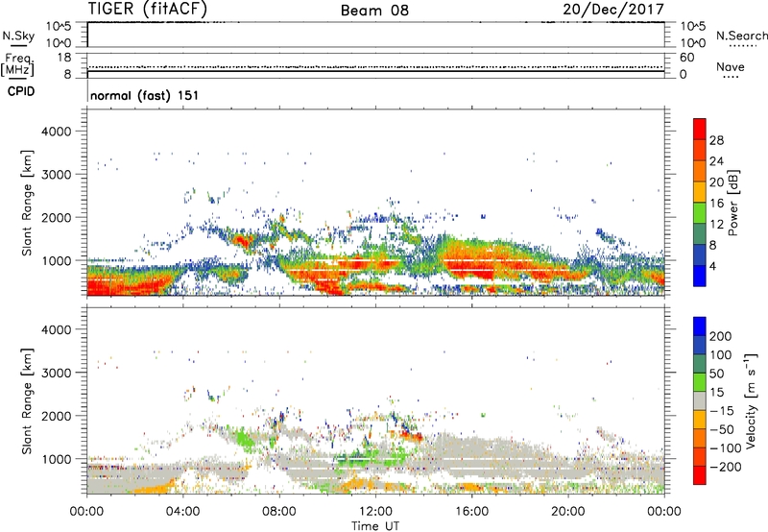Screen dimensions: 768x532
Task: Click the "16" label on power colorbar
Action: pos(716,204)
